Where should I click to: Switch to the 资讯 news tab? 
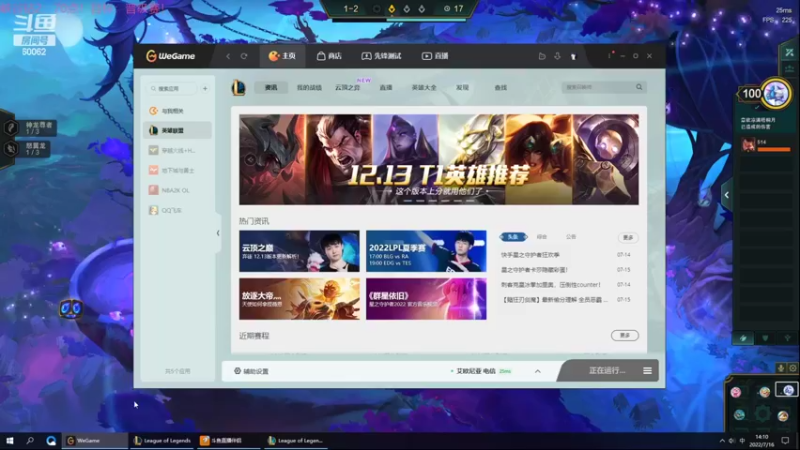(271, 88)
